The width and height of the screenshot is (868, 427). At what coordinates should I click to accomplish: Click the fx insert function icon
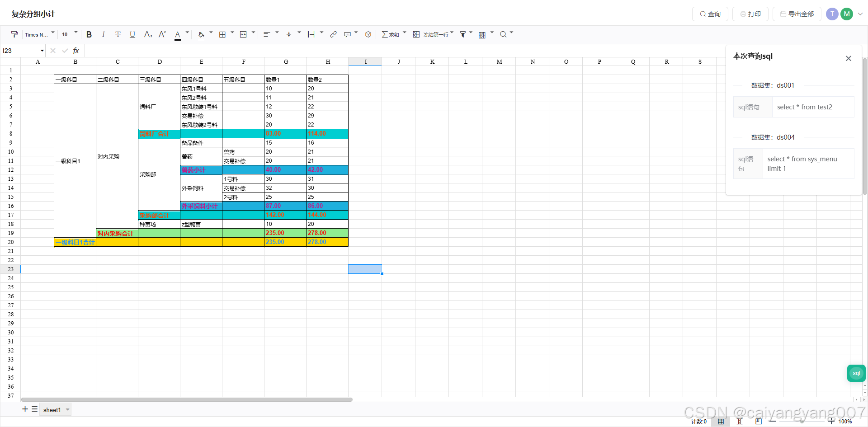[x=76, y=51]
